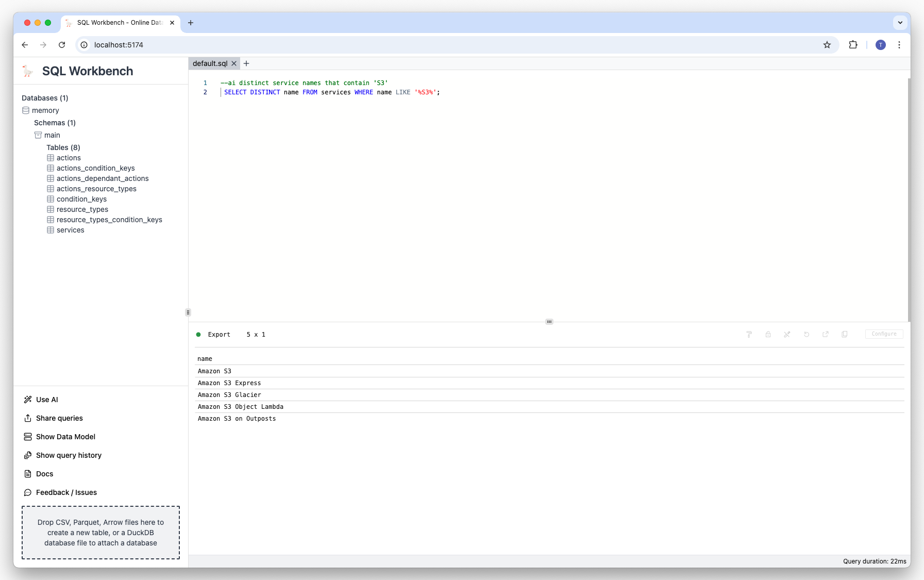Click the paint roller icon in results toolbar
This screenshot has height=580, width=924.
749,335
